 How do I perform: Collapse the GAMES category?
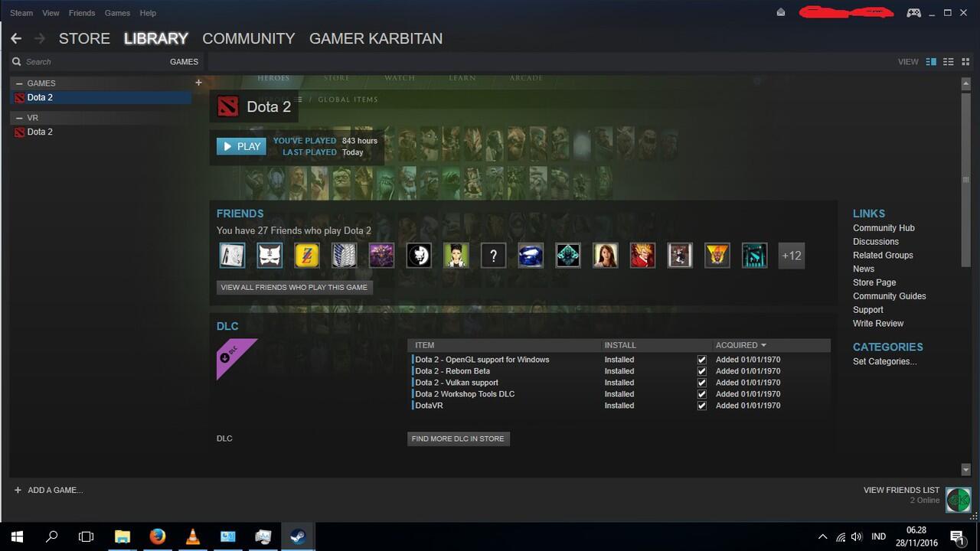click(19, 83)
